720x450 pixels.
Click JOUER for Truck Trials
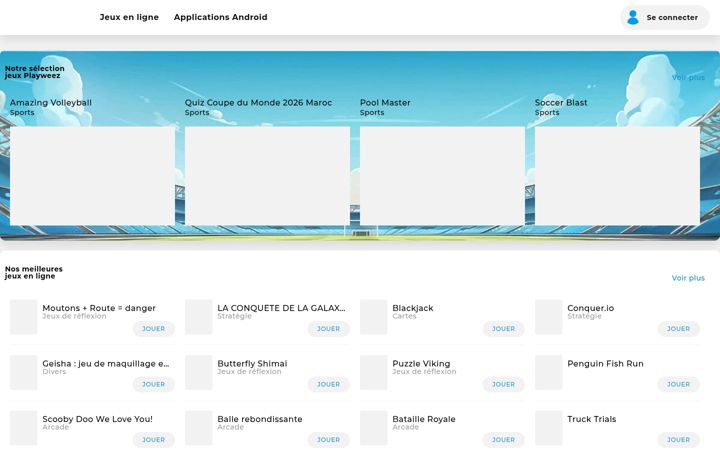click(x=678, y=440)
